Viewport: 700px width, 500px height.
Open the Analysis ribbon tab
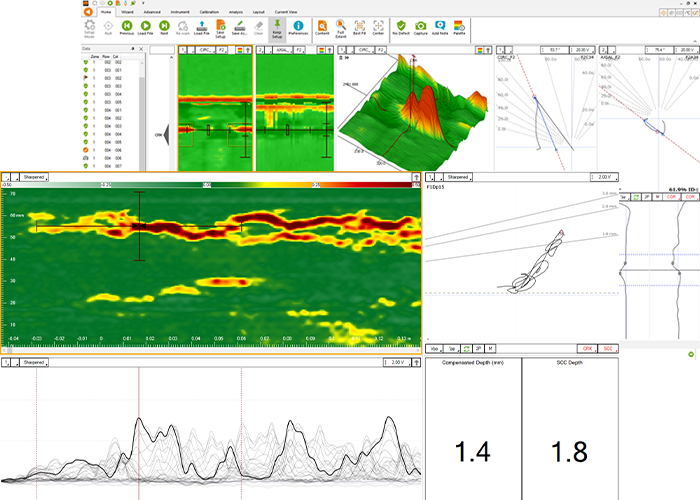click(x=235, y=11)
